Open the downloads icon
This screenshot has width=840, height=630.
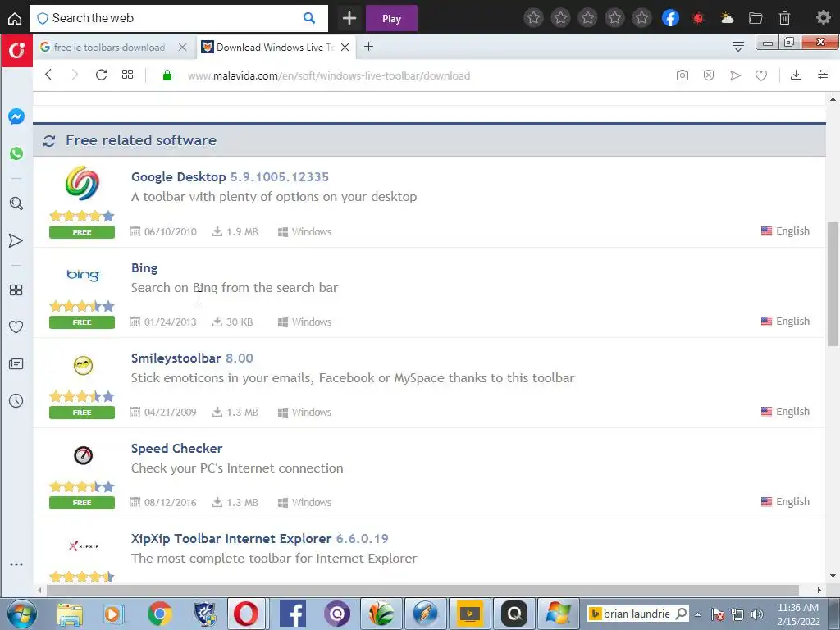[x=796, y=75]
